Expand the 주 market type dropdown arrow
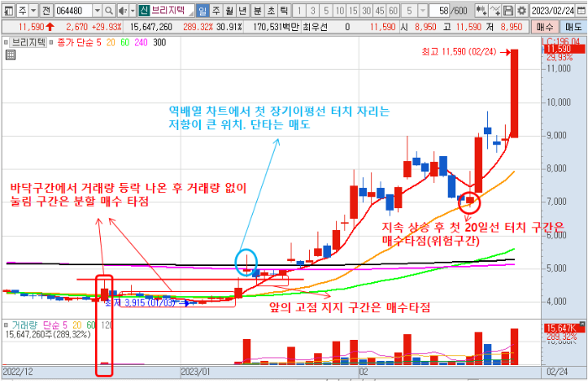The image size is (588, 381). [x=33, y=10]
